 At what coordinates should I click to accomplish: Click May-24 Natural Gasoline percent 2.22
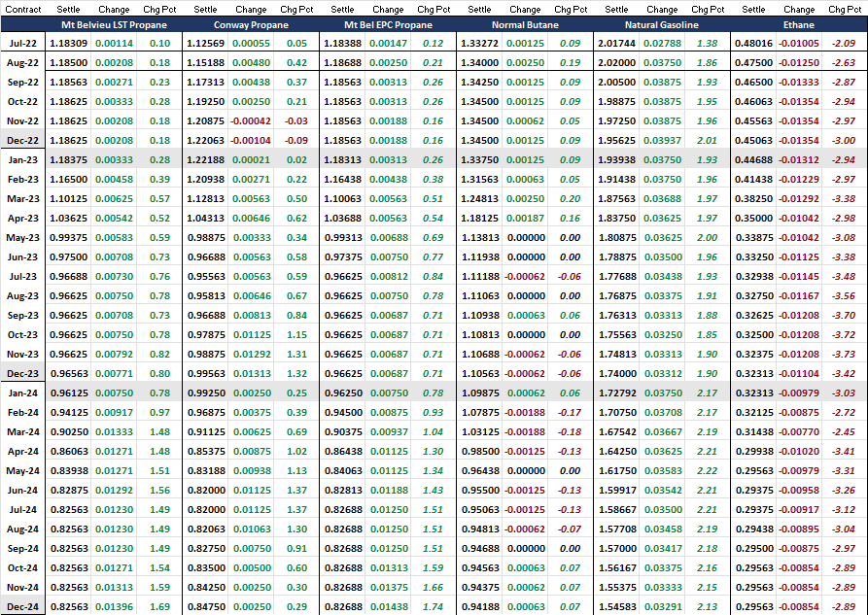707,471
